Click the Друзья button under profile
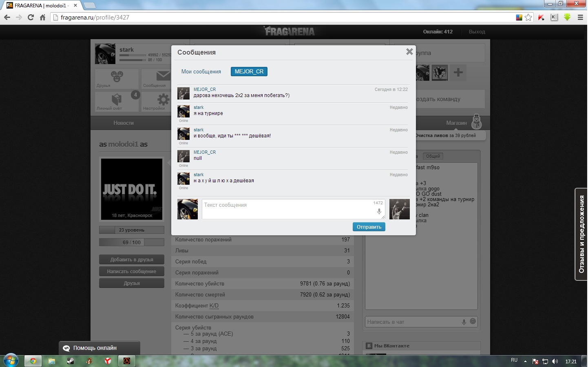Viewport: 588px width, 367px height. 132,283
